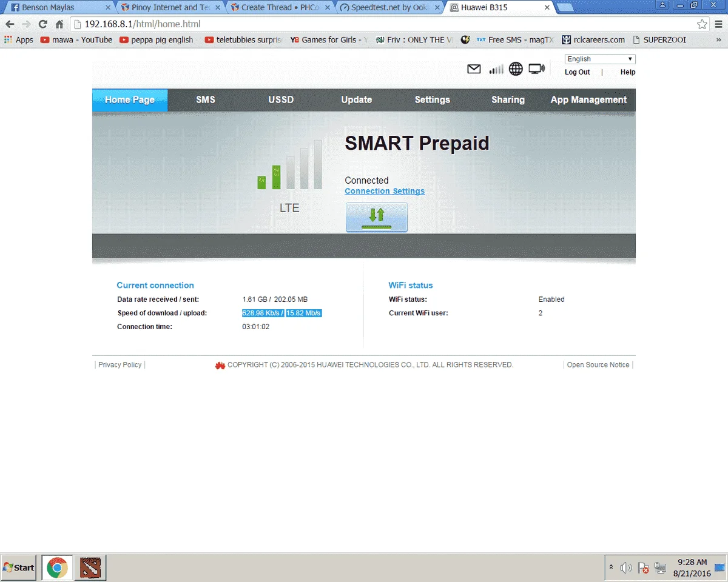Image resolution: width=728 pixels, height=582 pixels.
Task: Open the teletubbies surprise bookmark
Action: [244, 39]
